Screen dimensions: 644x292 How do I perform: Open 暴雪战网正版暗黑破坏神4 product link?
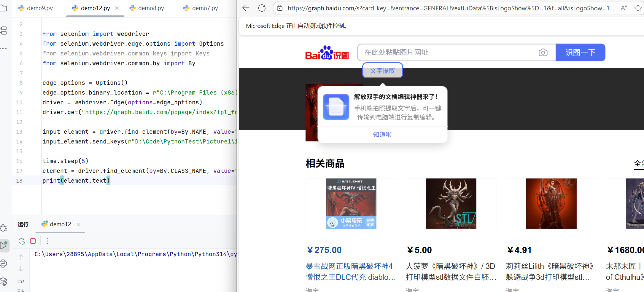351,272
